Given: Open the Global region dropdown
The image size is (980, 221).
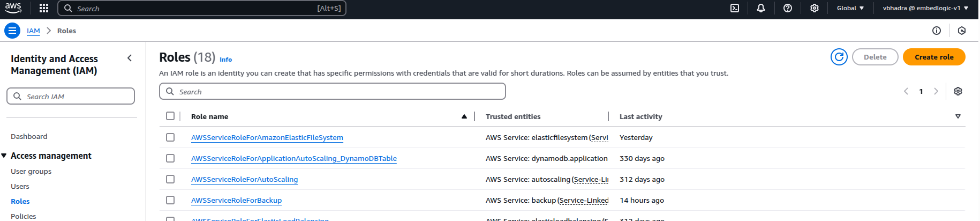Looking at the screenshot, I should pyautogui.click(x=850, y=8).
